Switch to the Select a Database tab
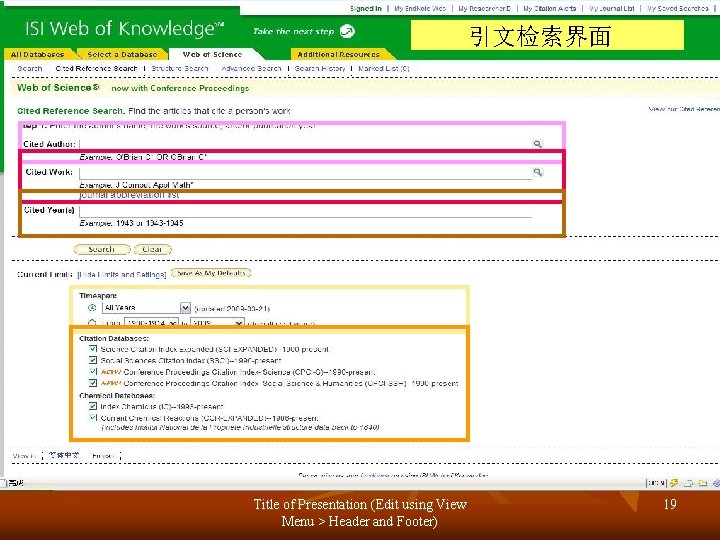 coord(122,54)
